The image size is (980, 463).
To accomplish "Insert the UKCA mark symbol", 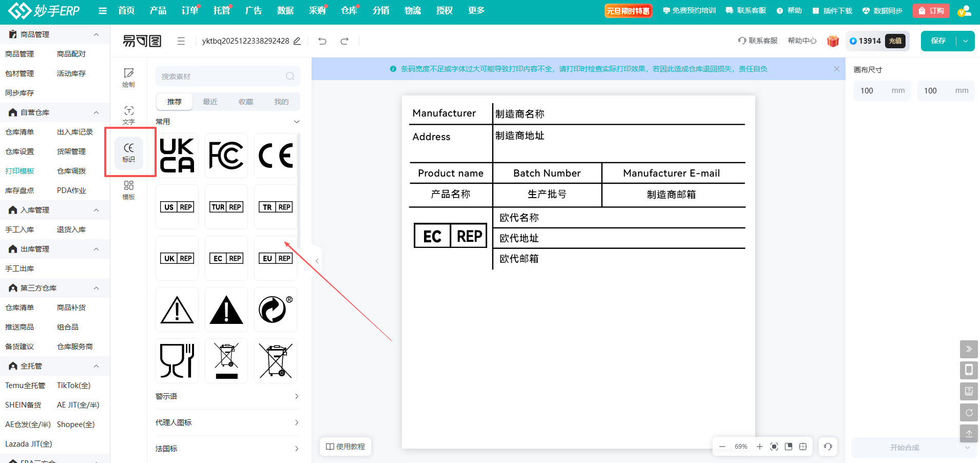I will (177, 156).
